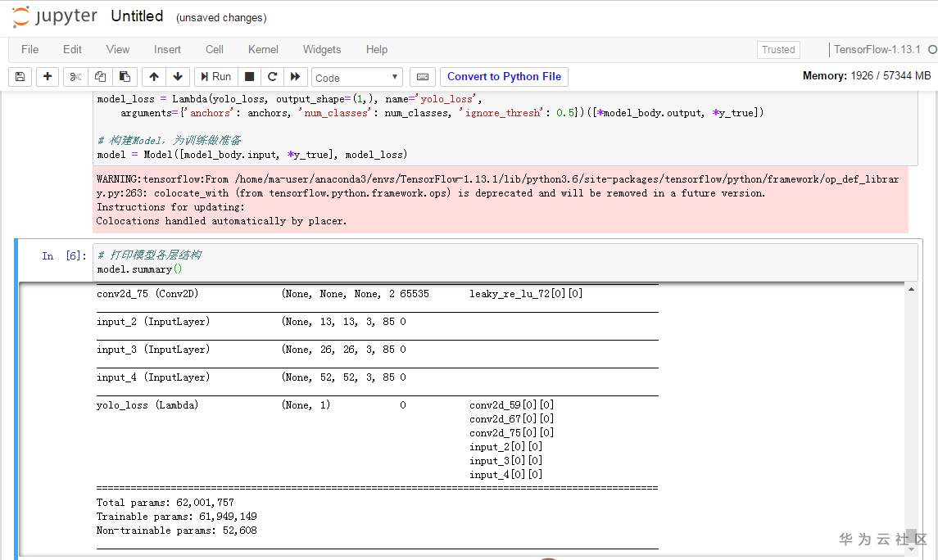Click the model.summary() code cell

[505, 262]
